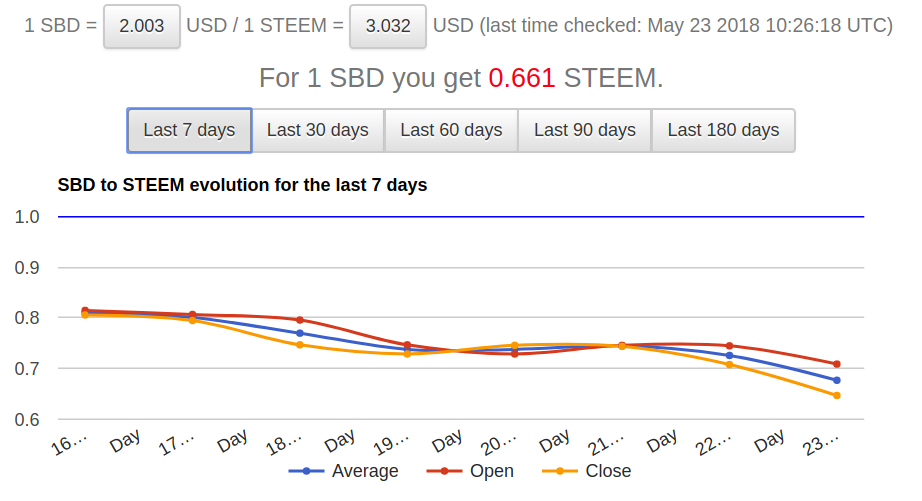Click the 18… x-axis date label

coord(284,445)
